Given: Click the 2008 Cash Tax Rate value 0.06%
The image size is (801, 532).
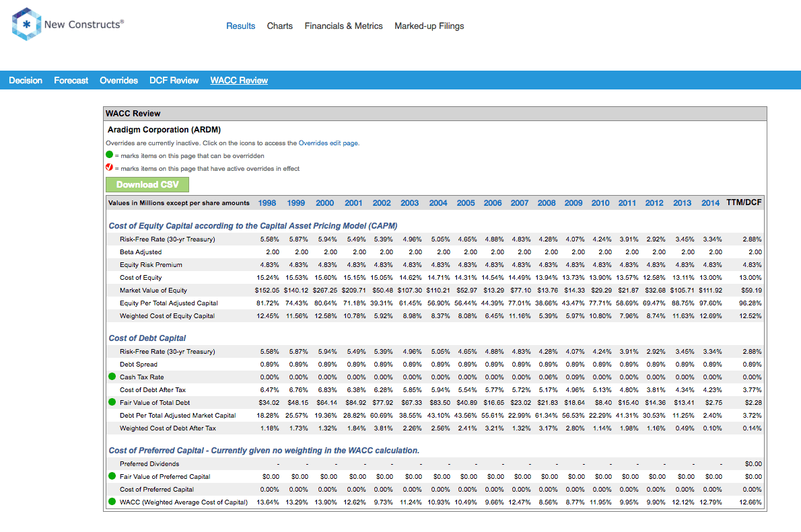Looking at the screenshot, I should (548, 377).
